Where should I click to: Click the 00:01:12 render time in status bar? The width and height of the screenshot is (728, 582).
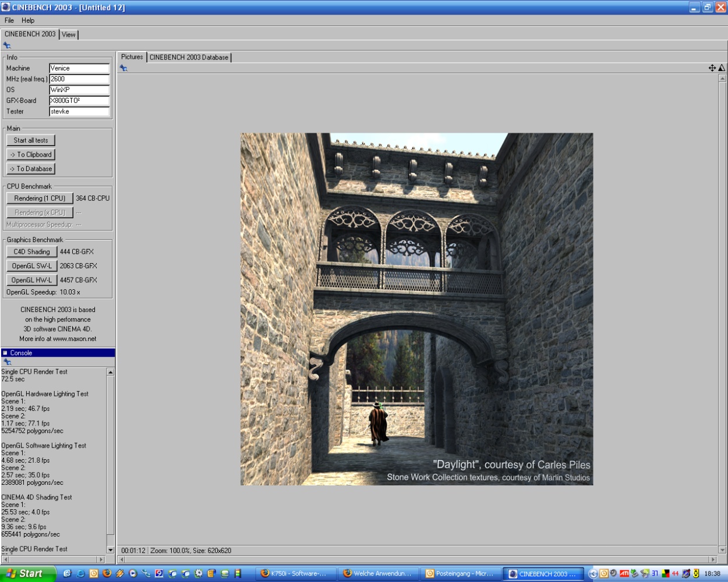coord(133,551)
